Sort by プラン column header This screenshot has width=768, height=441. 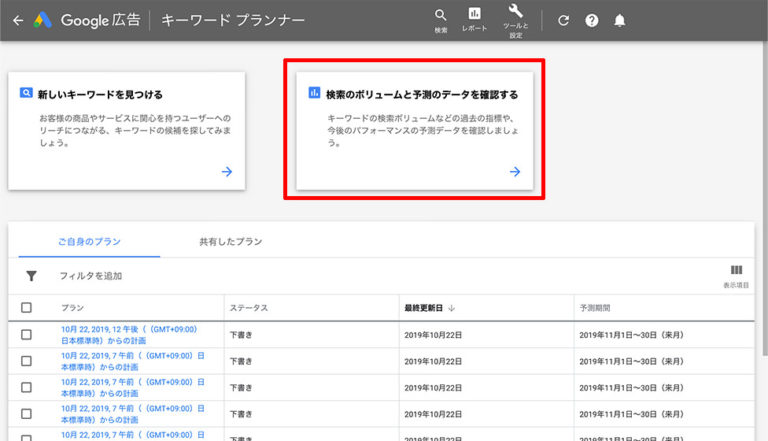pyautogui.click(x=72, y=308)
